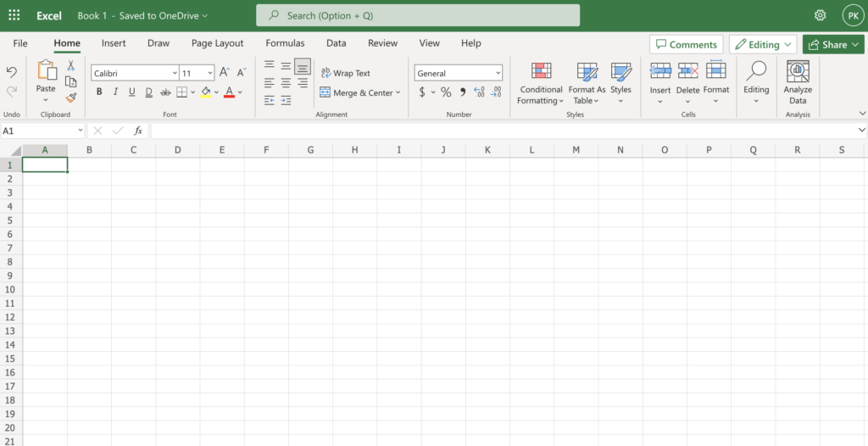The height and width of the screenshot is (446, 868).
Task: Click the Middle Align icon
Action: (x=286, y=66)
